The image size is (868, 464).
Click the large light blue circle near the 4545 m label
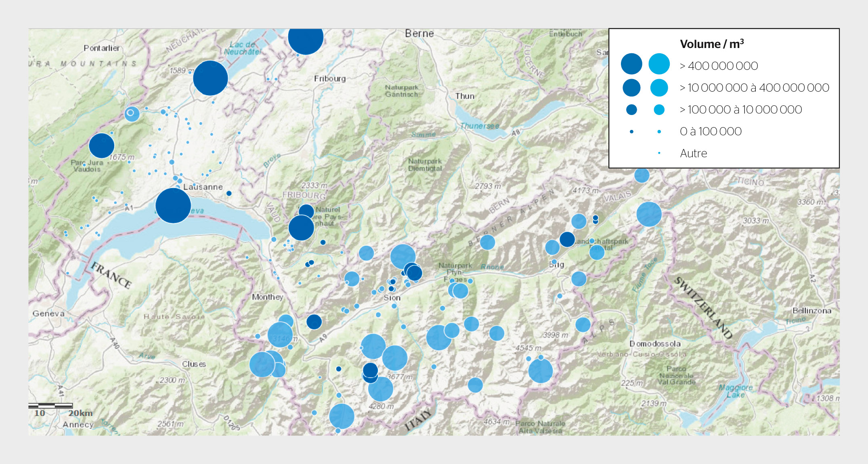(x=540, y=370)
